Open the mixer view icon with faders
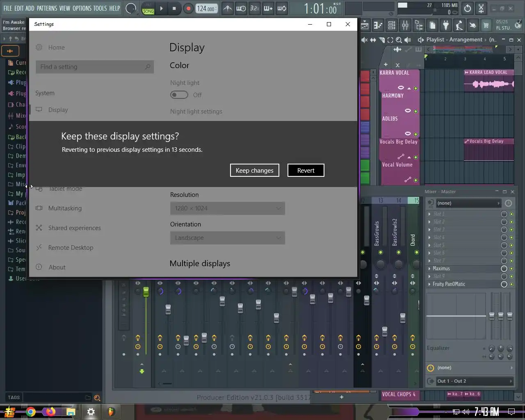The width and height of the screenshot is (525, 420). click(405, 25)
